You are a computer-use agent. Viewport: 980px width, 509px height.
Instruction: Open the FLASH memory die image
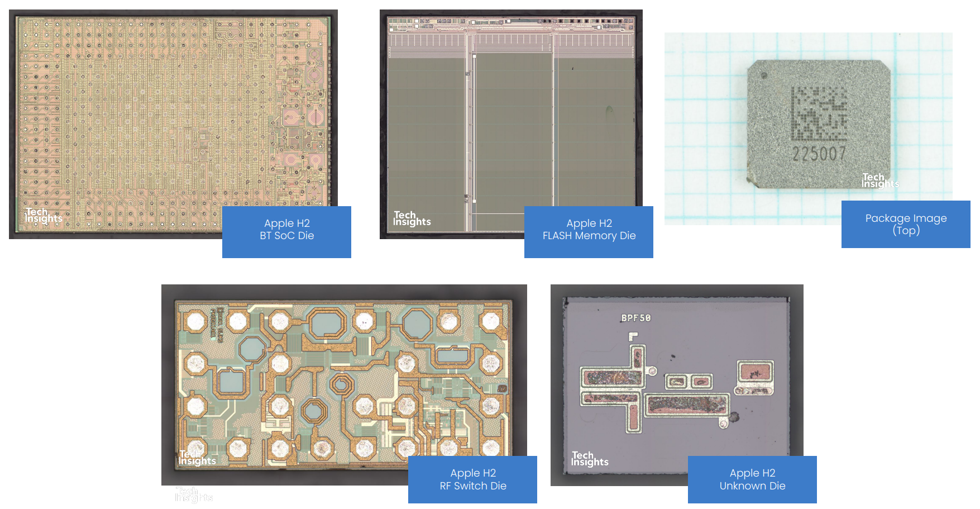[511, 124]
